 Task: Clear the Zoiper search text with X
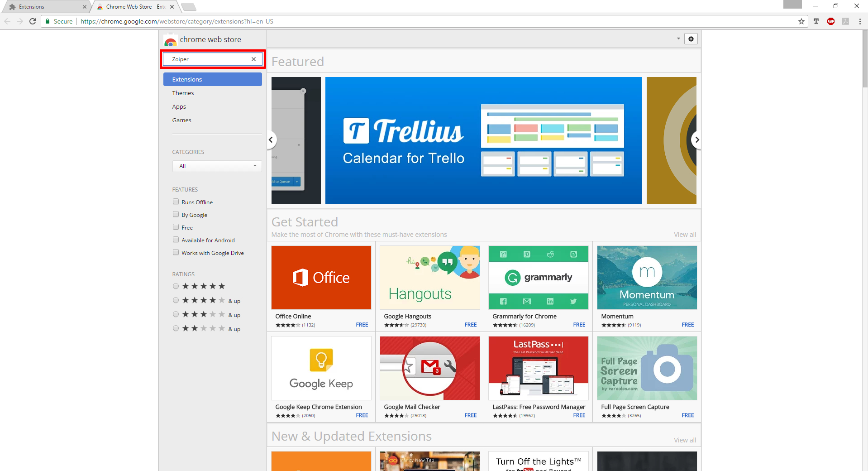tap(253, 59)
